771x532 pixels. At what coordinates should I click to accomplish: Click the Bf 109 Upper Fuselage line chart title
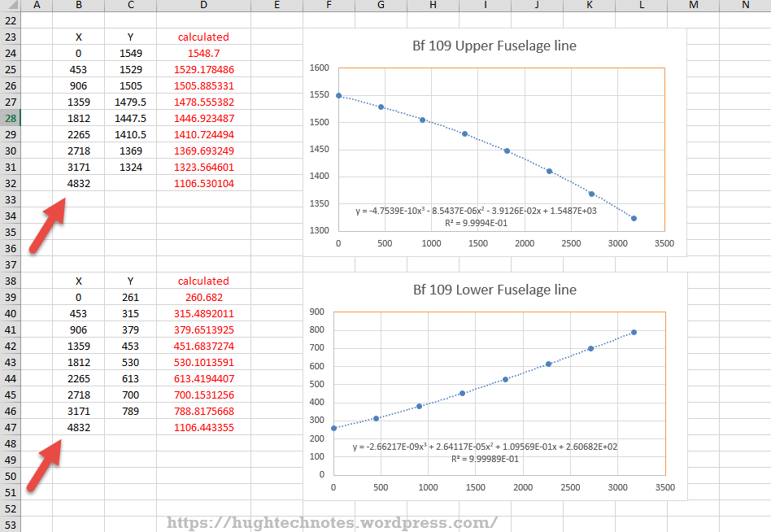tap(494, 46)
